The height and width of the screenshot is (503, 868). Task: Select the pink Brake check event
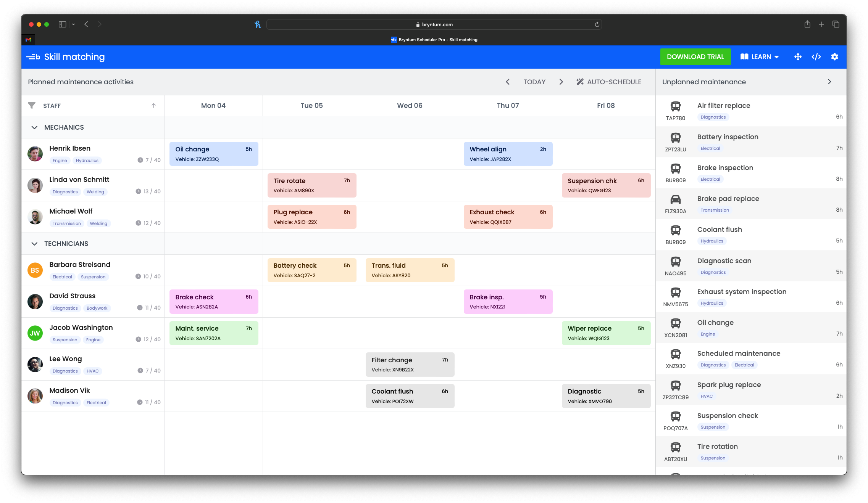pos(213,302)
